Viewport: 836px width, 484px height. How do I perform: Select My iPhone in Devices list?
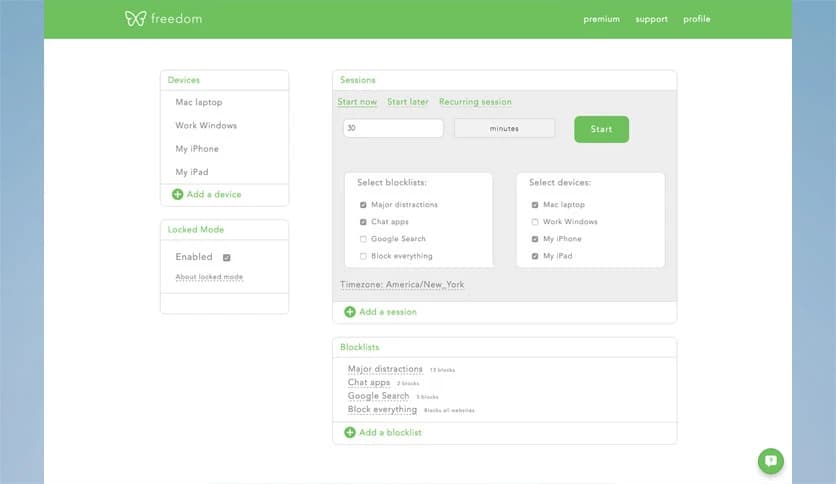click(197, 149)
